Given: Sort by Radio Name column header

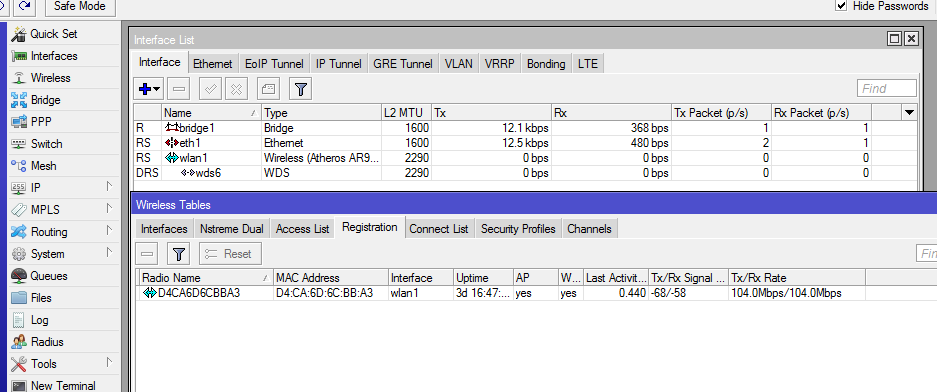Looking at the screenshot, I should [x=206, y=278].
